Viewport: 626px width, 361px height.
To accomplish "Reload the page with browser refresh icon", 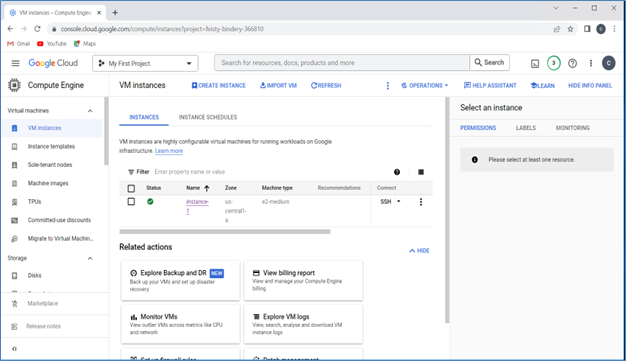I will [37, 29].
